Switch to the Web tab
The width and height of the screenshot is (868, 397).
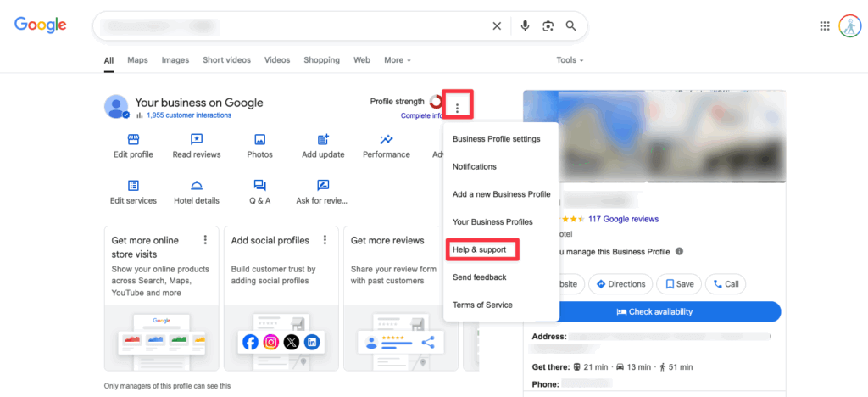coord(362,59)
